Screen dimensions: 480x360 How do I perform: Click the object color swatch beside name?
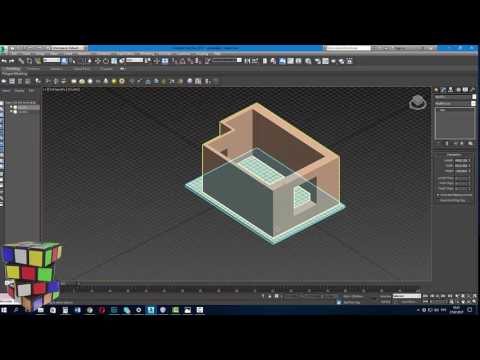point(474,97)
